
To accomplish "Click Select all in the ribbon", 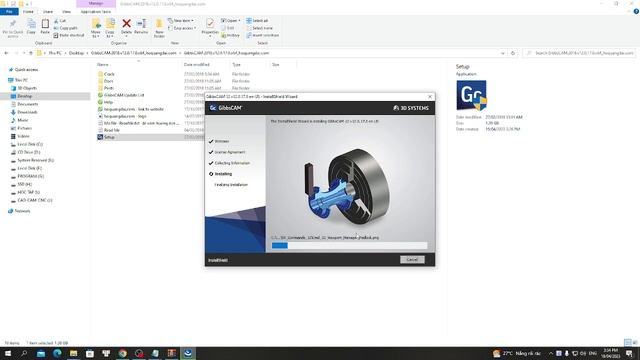I will (x=257, y=20).
